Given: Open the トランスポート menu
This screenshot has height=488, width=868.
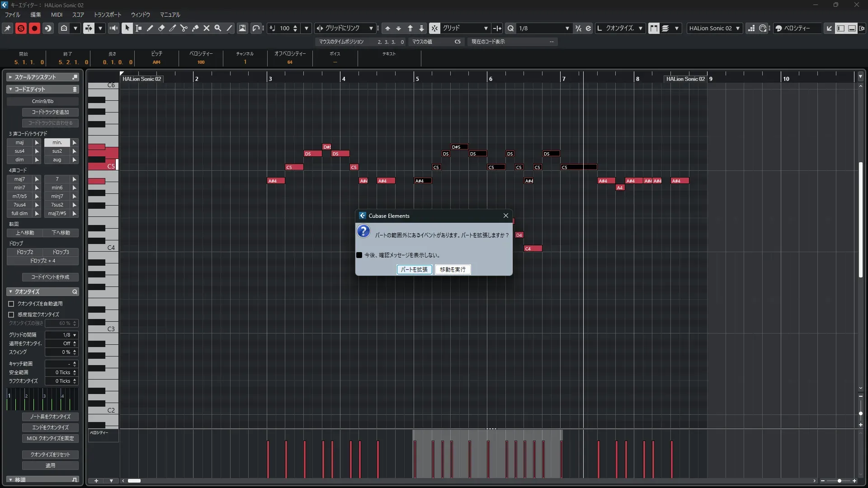Looking at the screenshot, I should pos(107,15).
